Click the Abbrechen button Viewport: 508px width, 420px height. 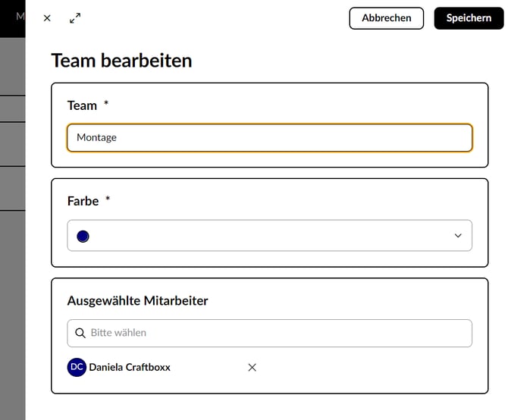pos(386,18)
